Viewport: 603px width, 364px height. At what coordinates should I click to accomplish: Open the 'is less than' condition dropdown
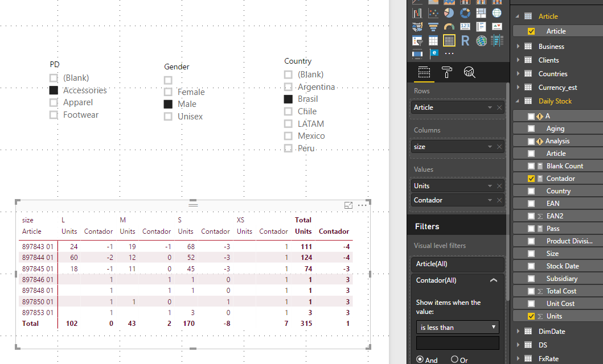pos(458,327)
